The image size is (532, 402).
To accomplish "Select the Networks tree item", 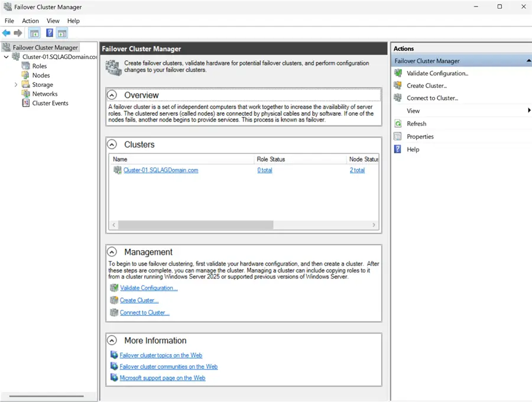I will pyautogui.click(x=45, y=93).
